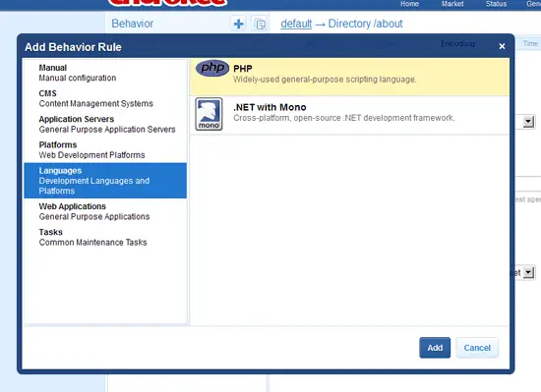Follow the default link in breadcrumb
Image resolution: width=541 pixels, height=392 pixels.
point(296,24)
